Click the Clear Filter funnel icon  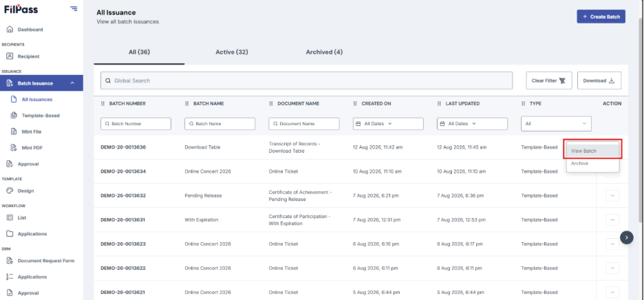pos(563,81)
